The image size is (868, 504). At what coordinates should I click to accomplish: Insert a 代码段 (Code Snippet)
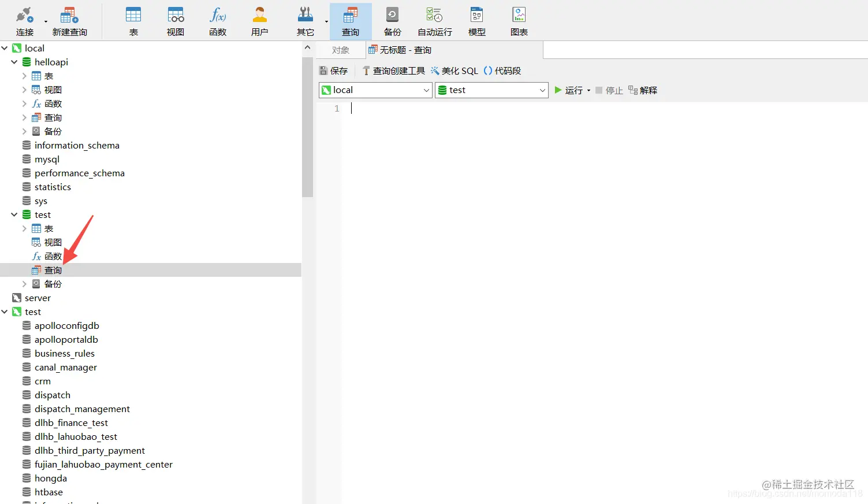pos(502,71)
